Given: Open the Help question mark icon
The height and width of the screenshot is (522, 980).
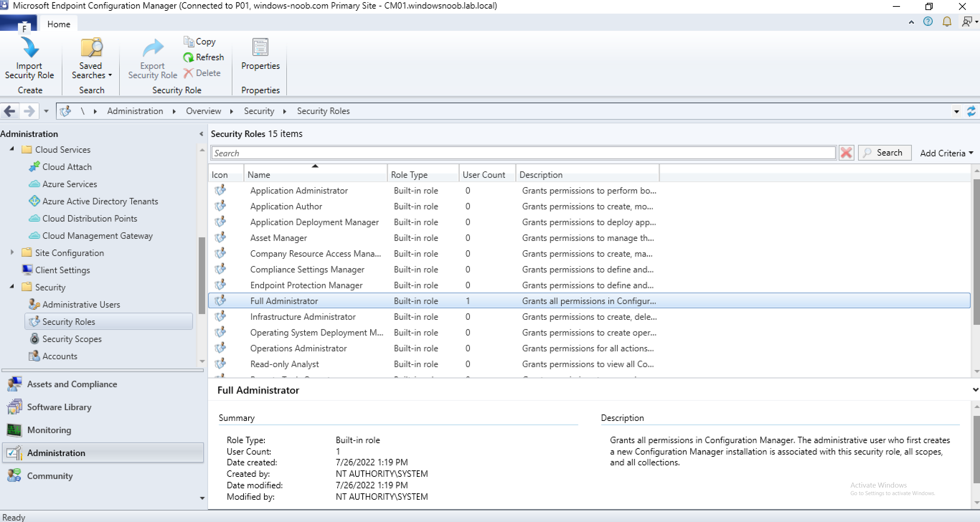Looking at the screenshot, I should (928, 22).
